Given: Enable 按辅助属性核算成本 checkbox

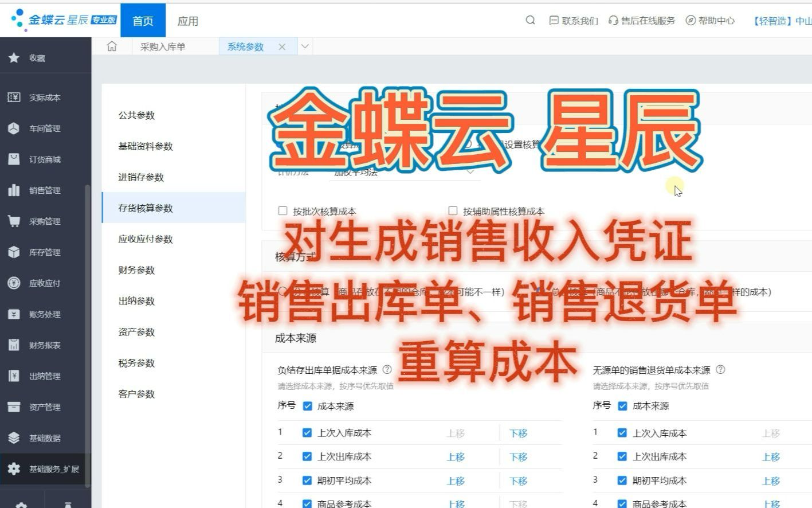Looking at the screenshot, I should point(453,211).
